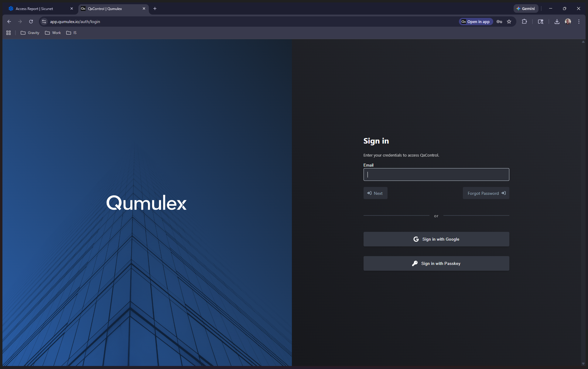Open the apps grid icon in the bookmarks bar
Image resolution: width=588 pixels, height=369 pixels.
click(9, 33)
